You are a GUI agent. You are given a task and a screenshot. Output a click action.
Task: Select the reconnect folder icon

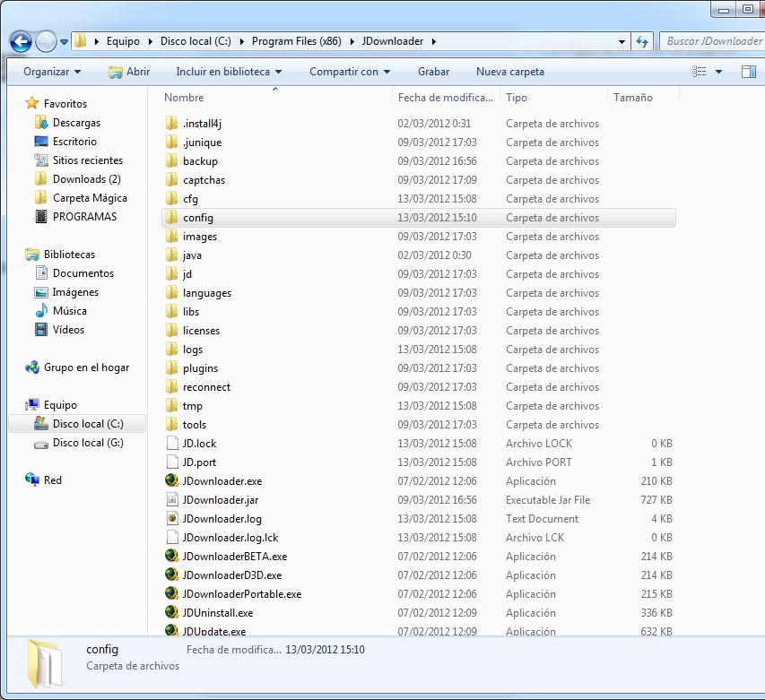(x=171, y=386)
